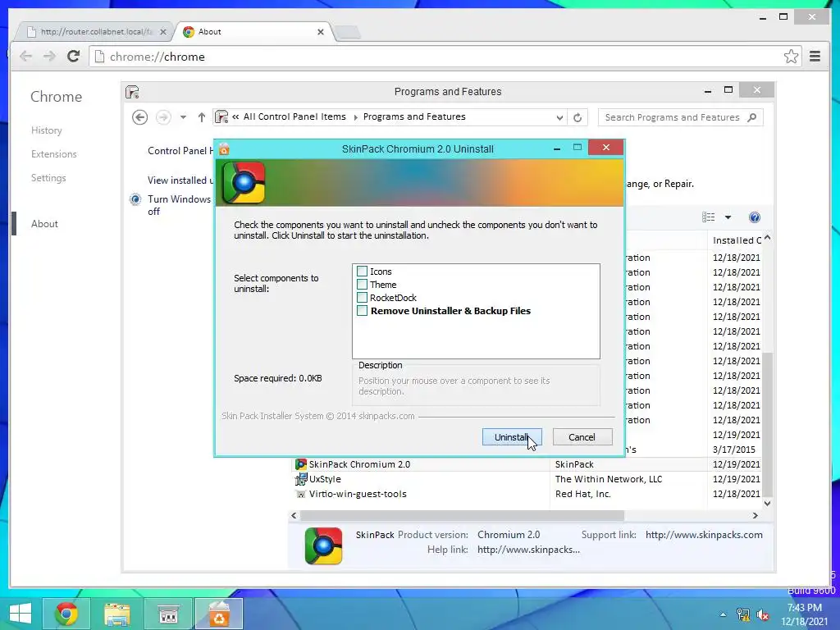Open Chrome from the taskbar
Screen dimensions: 840x630
click(66, 614)
